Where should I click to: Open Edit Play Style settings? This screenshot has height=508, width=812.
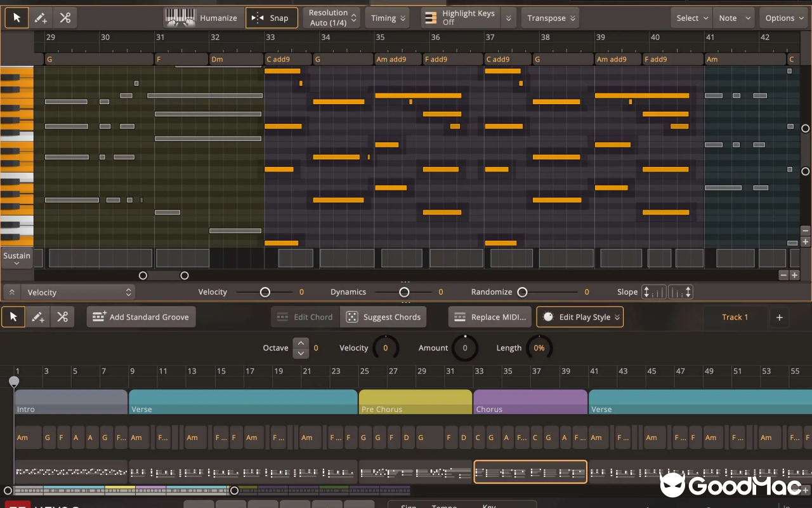point(579,317)
